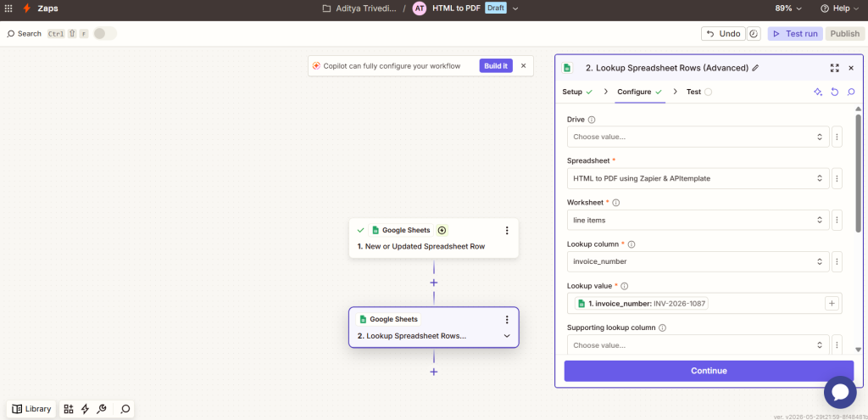This screenshot has width=868, height=420.
Task: Click the search icon in panel header
Action: point(851,92)
